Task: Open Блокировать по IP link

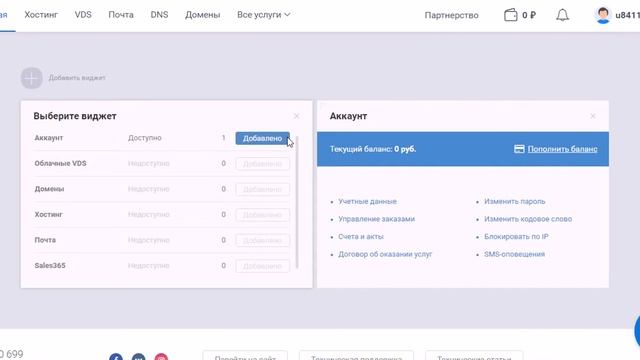Action: 516,237
